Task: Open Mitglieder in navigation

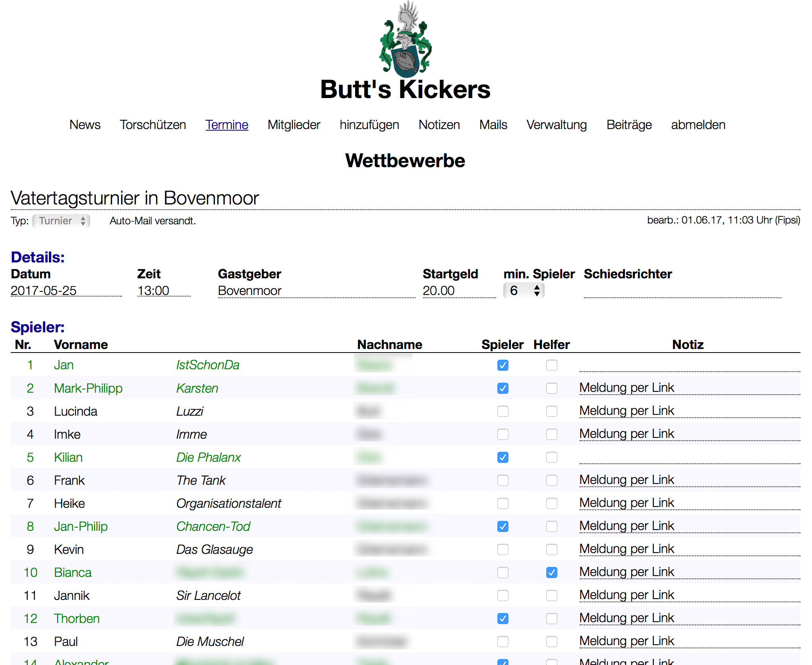Action: (294, 125)
